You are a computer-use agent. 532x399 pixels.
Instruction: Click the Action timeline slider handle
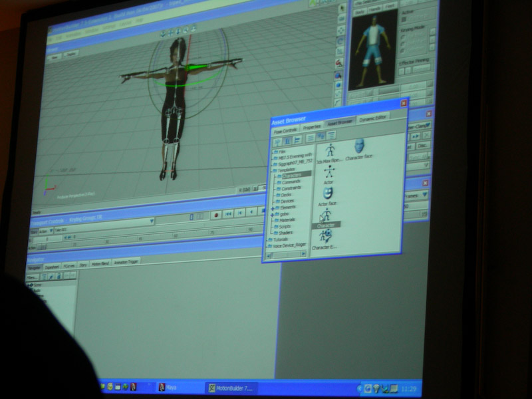[43, 247]
